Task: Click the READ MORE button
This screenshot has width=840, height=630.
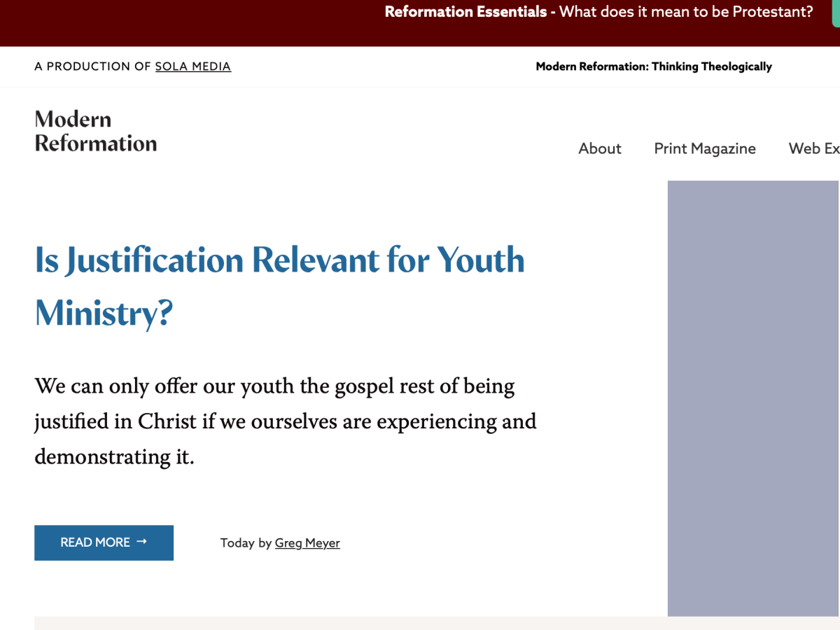Action: pyautogui.click(x=104, y=542)
